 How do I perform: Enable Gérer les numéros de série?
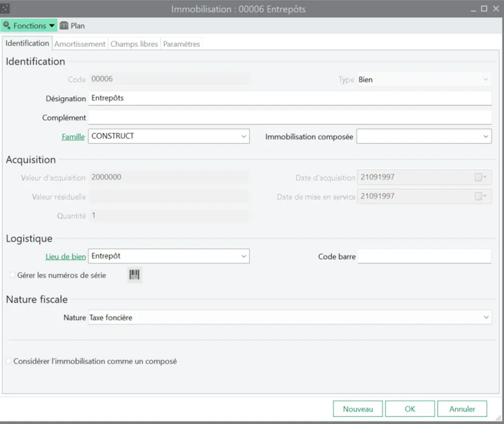point(12,275)
